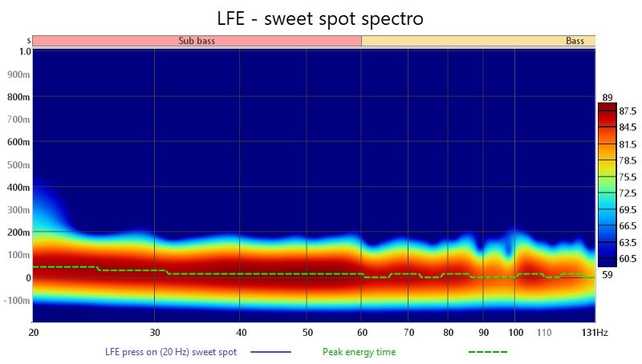Select the pink 'Sub bass' frequency band
Image resolution: width=642 pixels, height=364 pixels.
tap(197, 40)
